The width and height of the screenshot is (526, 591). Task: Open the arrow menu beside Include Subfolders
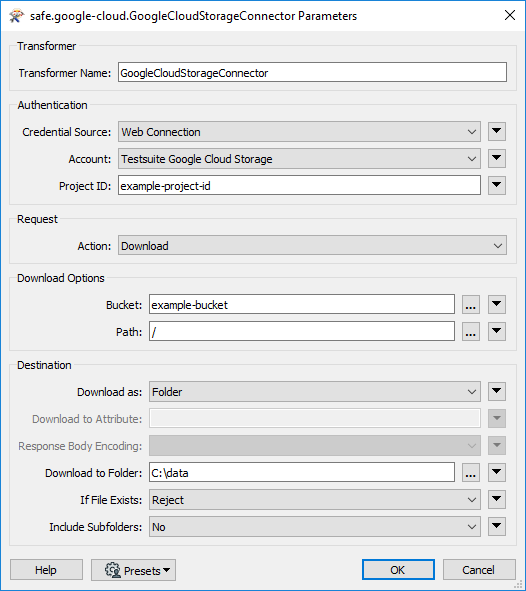click(497, 527)
